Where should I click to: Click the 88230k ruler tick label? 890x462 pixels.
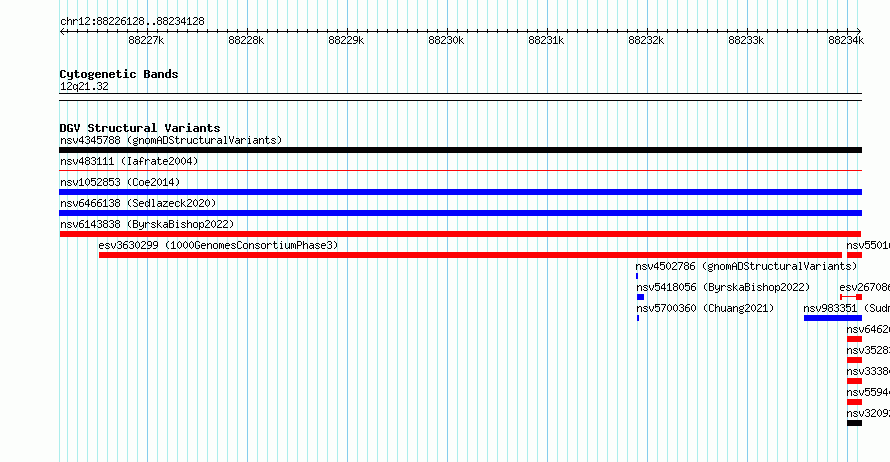pos(446,40)
